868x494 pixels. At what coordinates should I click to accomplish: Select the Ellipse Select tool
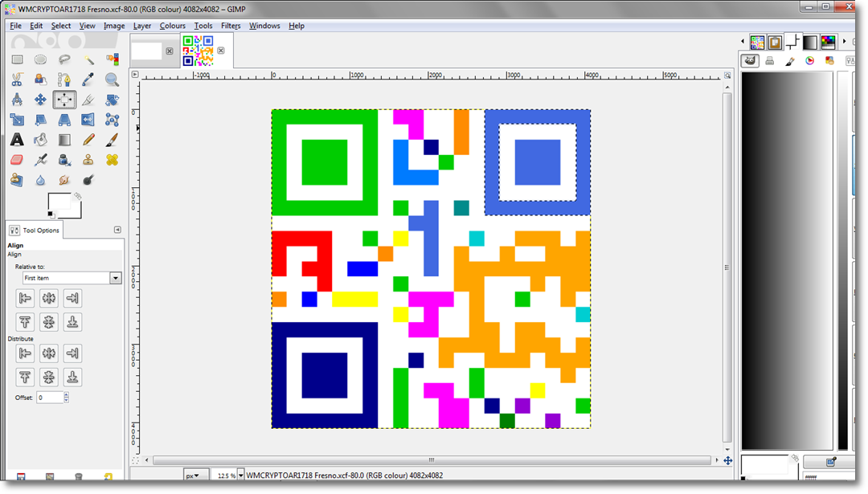tap(40, 59)
